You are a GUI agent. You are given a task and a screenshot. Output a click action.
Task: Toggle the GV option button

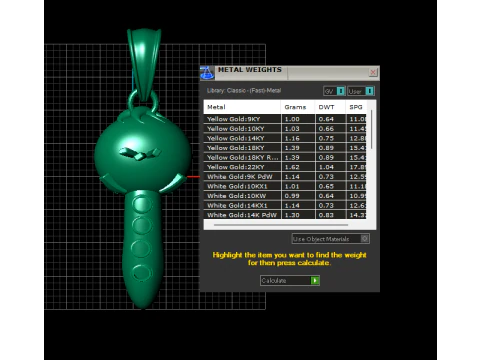tap(334, 91)
